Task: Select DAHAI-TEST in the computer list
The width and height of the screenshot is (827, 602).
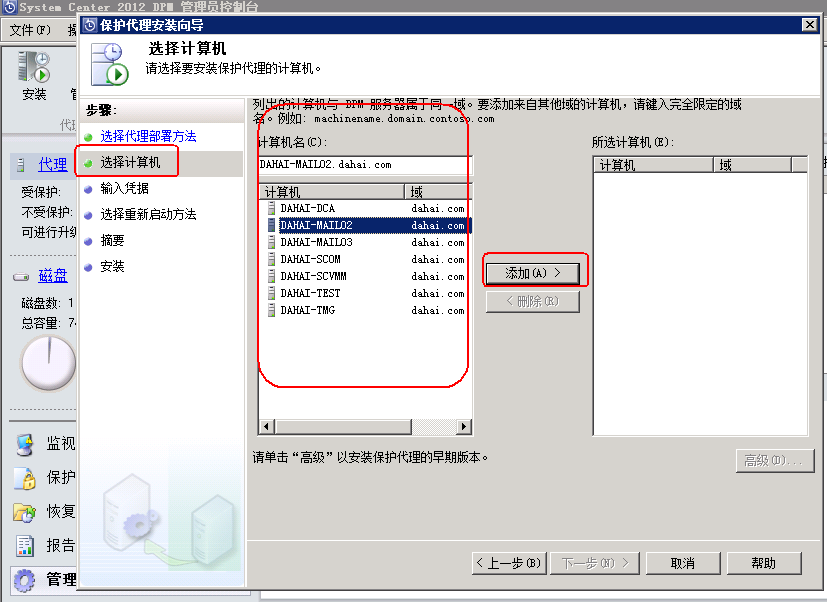Action: tap(365, 293)
